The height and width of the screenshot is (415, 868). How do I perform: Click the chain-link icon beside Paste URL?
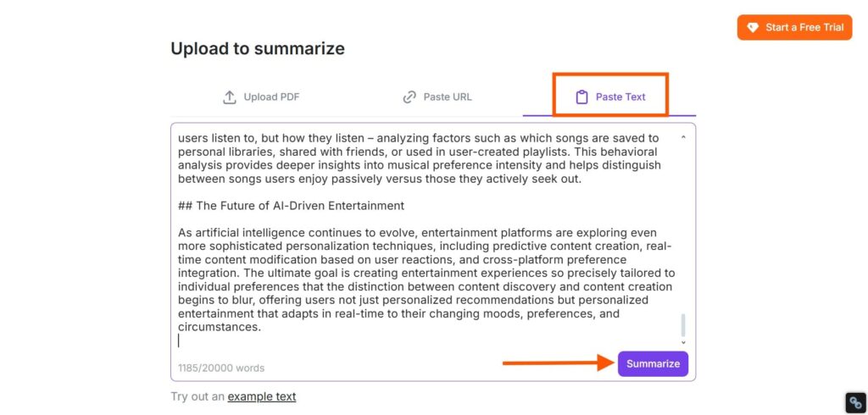click(409, 97)
